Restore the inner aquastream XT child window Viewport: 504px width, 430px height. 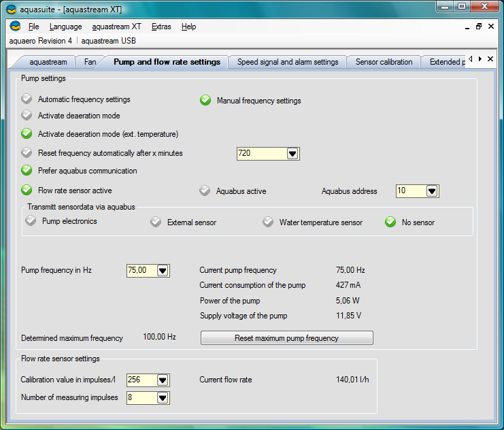(479, 27)
